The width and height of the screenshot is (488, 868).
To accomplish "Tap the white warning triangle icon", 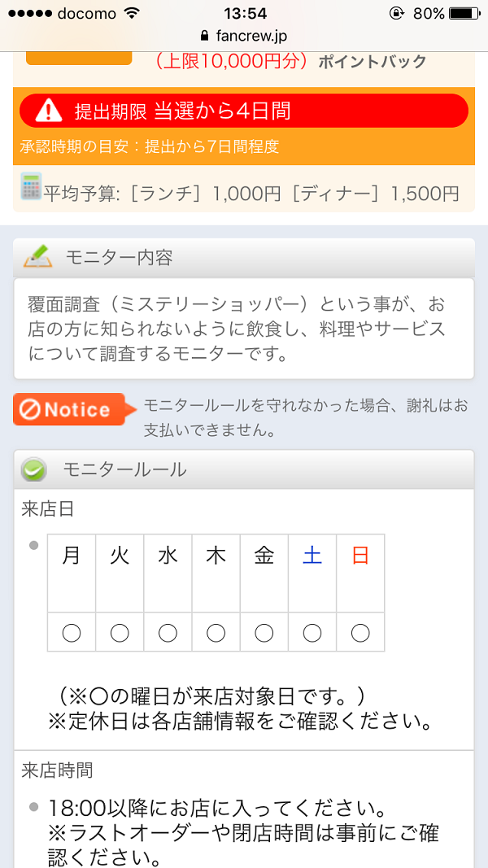I will click(x=48, y=110).
